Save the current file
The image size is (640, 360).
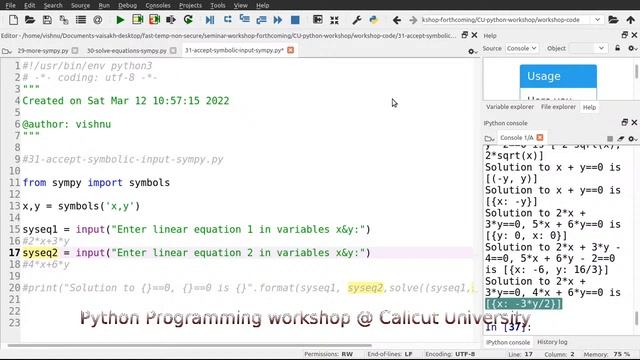[x=47, y=20]
